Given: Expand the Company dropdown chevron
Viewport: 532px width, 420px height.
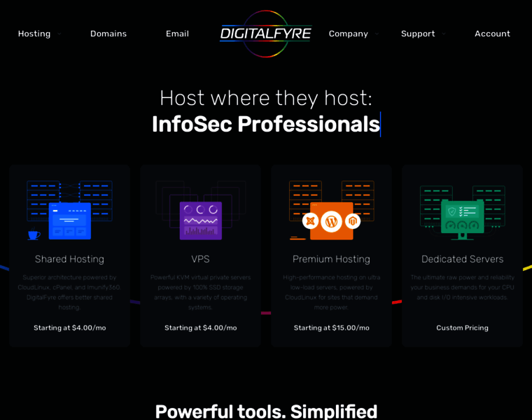Looking at the screenshot, I should [377, 34].
